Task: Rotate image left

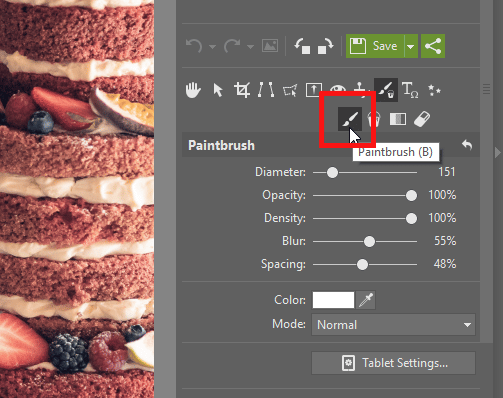Action: pos(302,46)
